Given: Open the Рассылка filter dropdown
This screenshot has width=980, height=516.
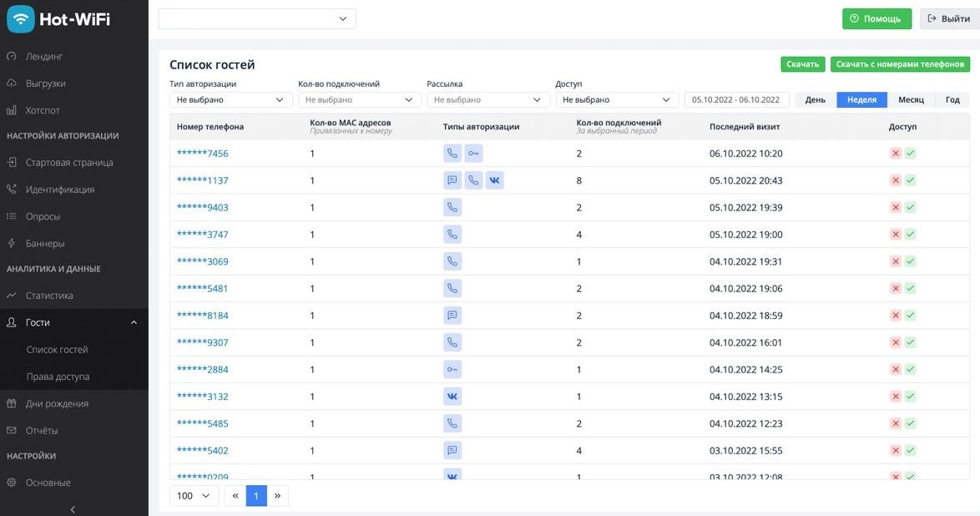Looking at the screenshot, I should (488, 99).
